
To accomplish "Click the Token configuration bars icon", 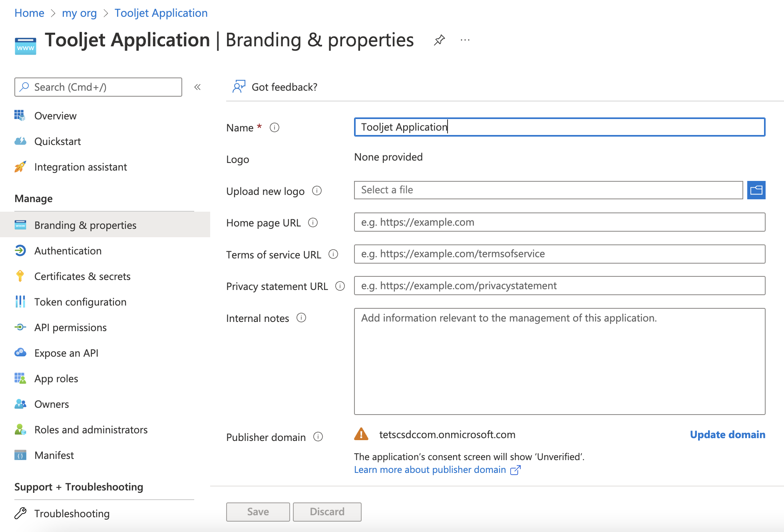I will (20, 302).
